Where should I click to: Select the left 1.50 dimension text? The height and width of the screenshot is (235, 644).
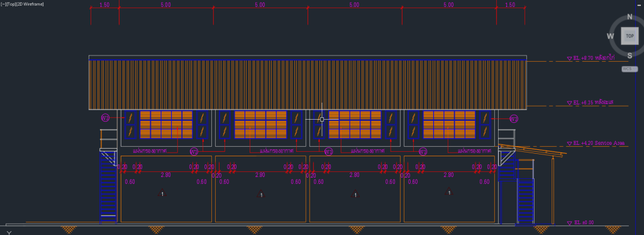tap(104, 5)
